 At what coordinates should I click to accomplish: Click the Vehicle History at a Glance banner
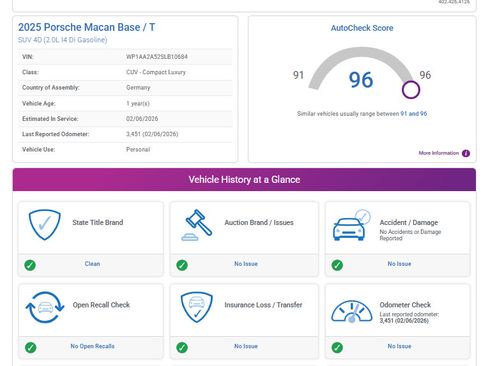pyautogui.click(x=244, y=180)
